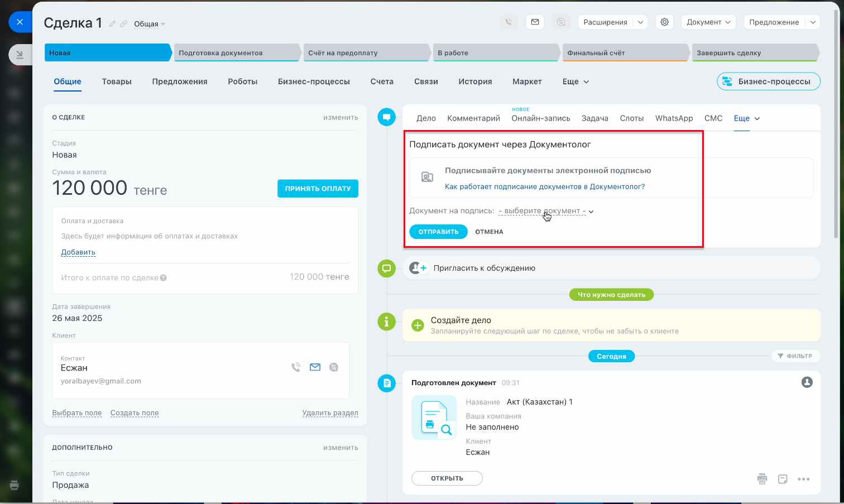
Task: Select the WhatsApp timeline tab
Action: click(x=674, y=118)
